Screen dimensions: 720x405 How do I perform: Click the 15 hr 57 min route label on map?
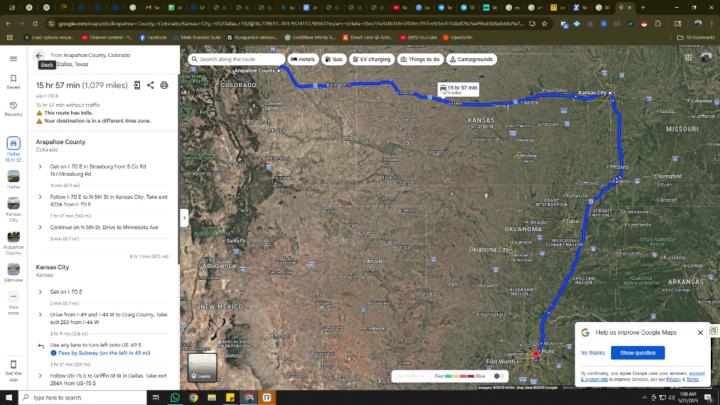tap(458, 89)
